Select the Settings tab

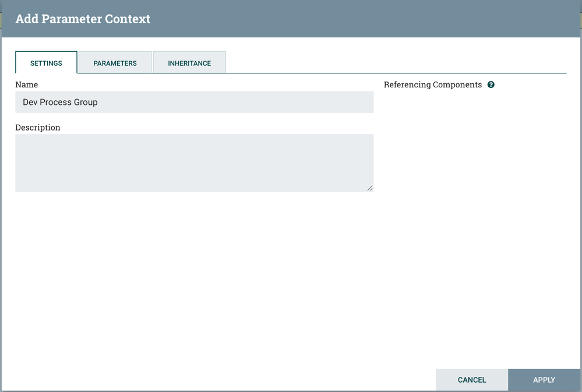46,63
